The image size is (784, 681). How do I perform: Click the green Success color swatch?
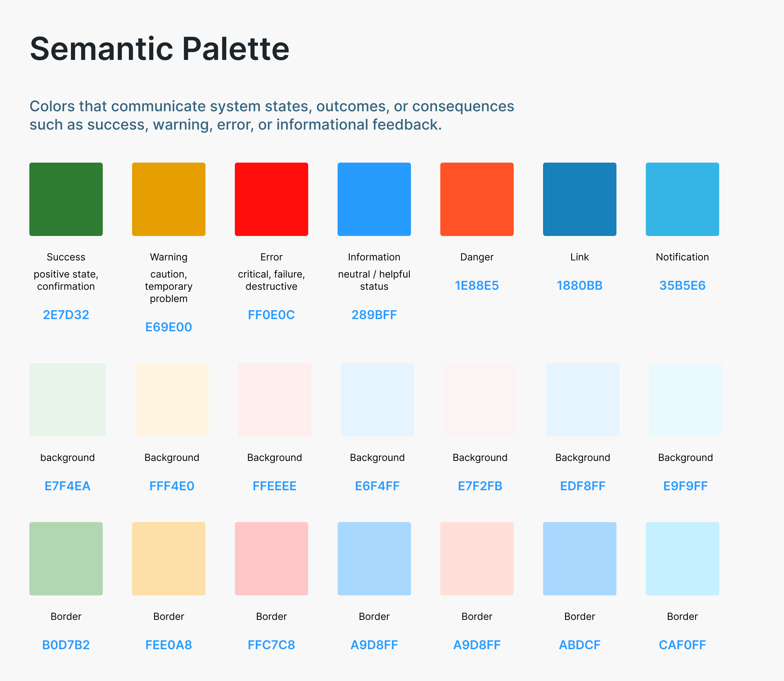point(66,199)
